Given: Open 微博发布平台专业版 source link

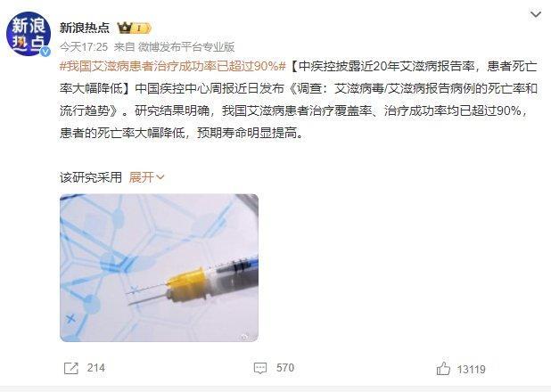Looking at the screenshot, I should coord(186,46).
